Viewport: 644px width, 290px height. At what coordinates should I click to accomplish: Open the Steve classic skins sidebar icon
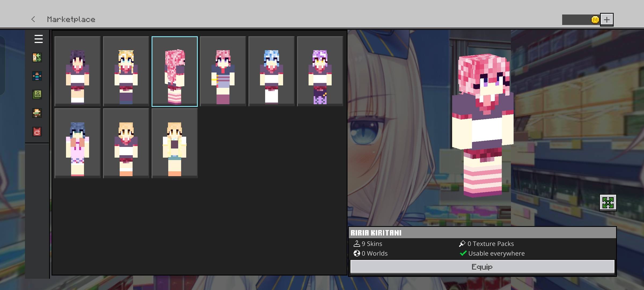click(37, 76)
